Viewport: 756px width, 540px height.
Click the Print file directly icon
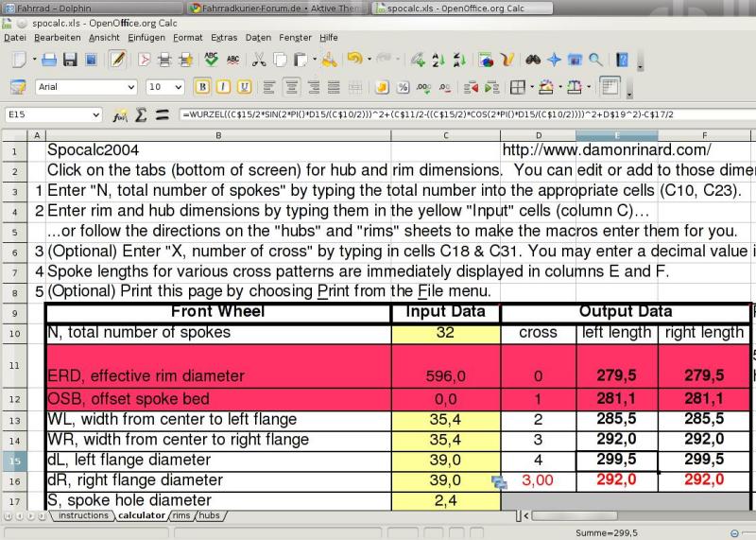point(164,60)
